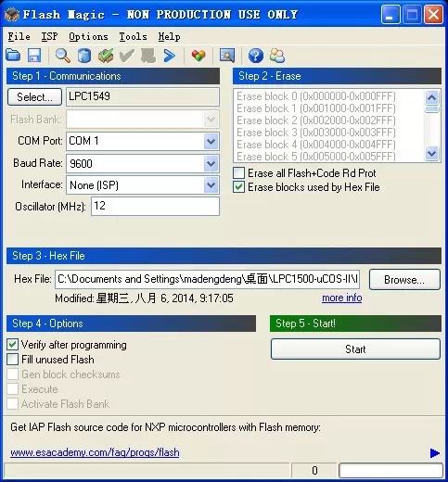
Task: Select Erase block 1 list entry
Action: (316, 108)
